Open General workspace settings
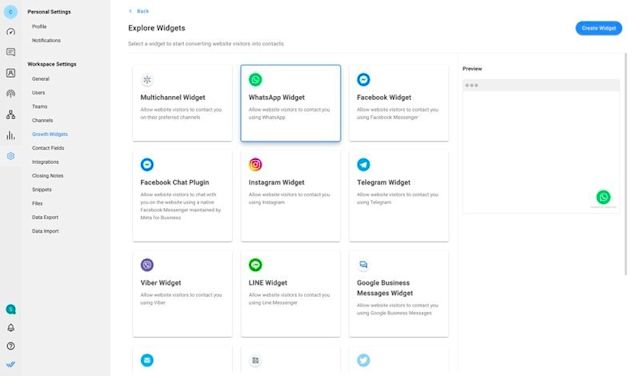The width and height of the screenshot is (640, 376). tap(40, 79)
